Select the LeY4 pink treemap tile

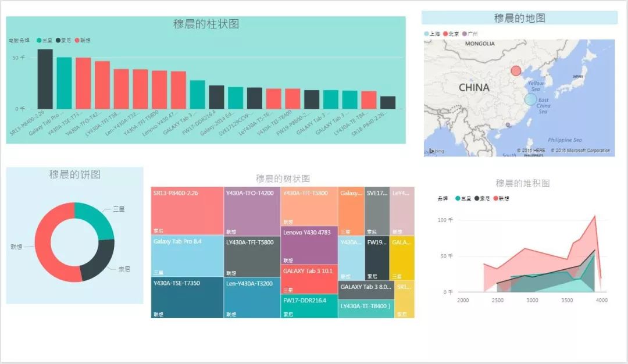402,211
